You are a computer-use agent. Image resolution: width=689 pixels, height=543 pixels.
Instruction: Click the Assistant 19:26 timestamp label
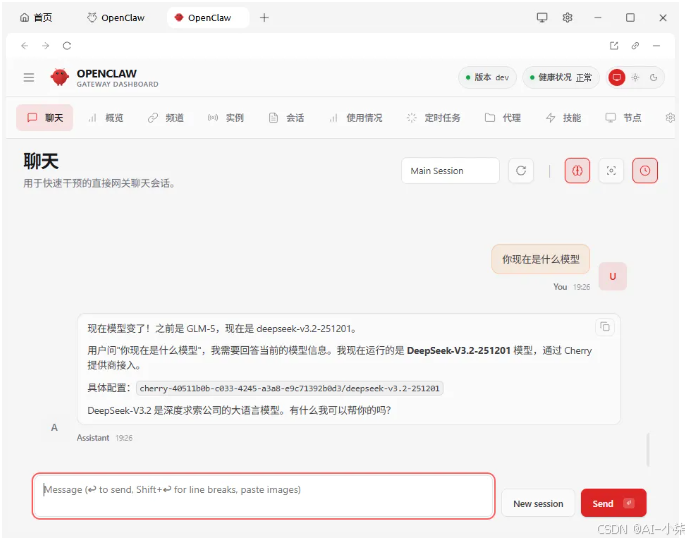pyautogui.click(x=105, y=438)
